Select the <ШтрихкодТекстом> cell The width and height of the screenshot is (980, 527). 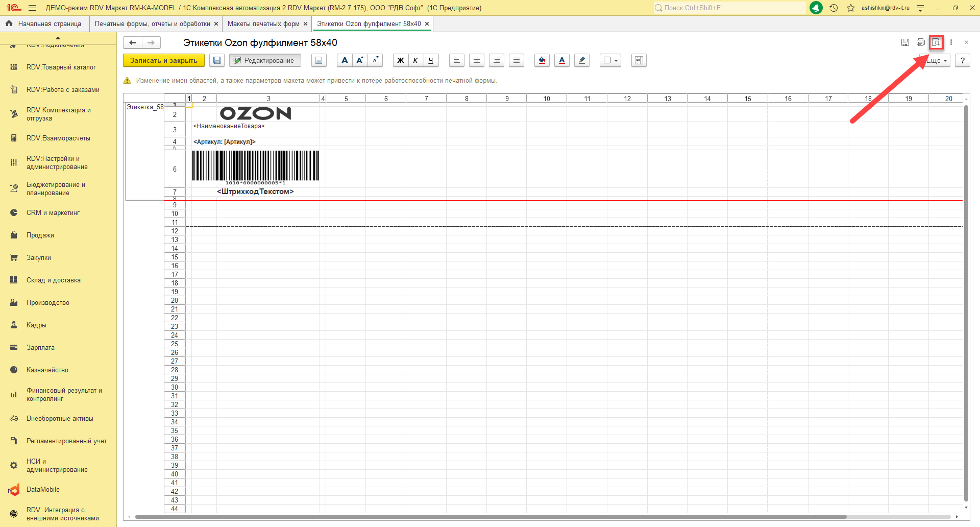pyautogui.click(x=255, y=191)
